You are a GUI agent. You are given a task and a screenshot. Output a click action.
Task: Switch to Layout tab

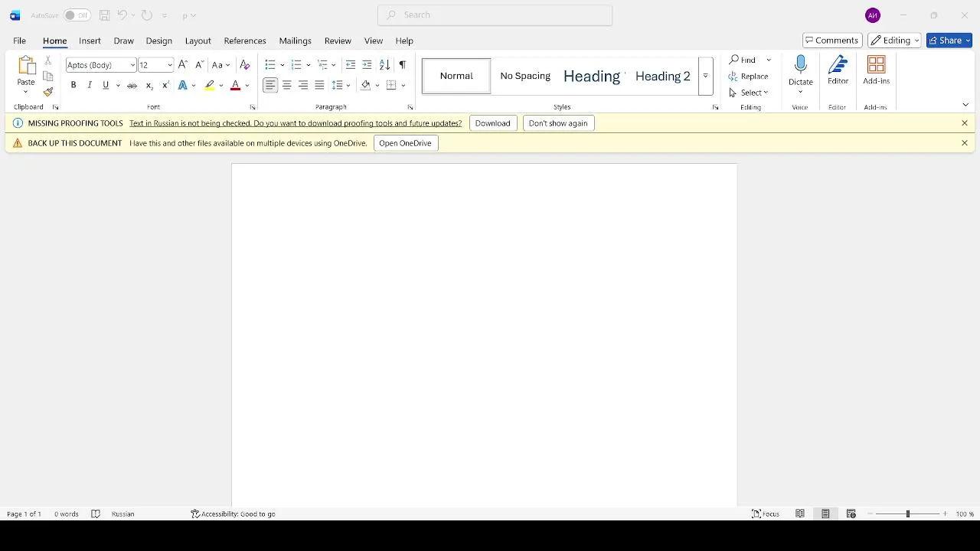click(198, 41)
